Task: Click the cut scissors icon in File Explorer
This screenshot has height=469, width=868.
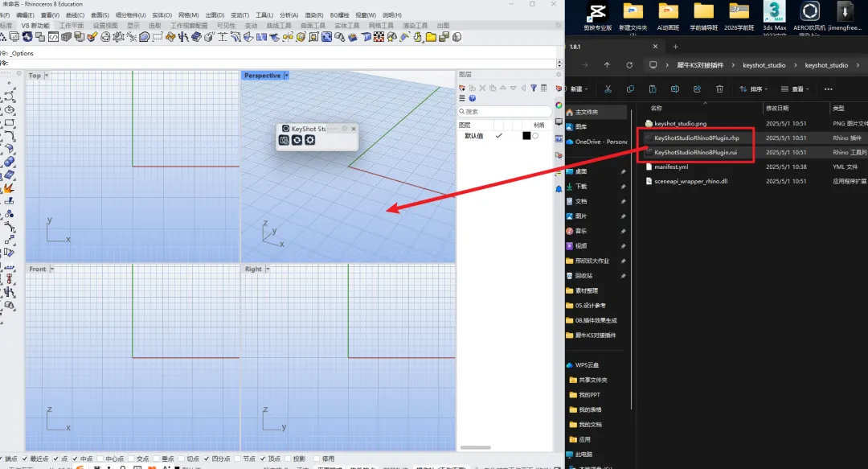Action: [608, 88]
